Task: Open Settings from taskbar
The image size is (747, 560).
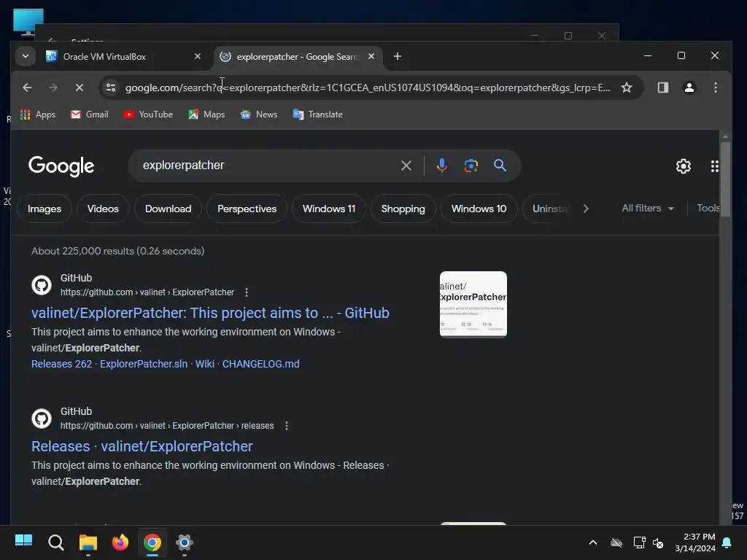Action: coord(185,542)
